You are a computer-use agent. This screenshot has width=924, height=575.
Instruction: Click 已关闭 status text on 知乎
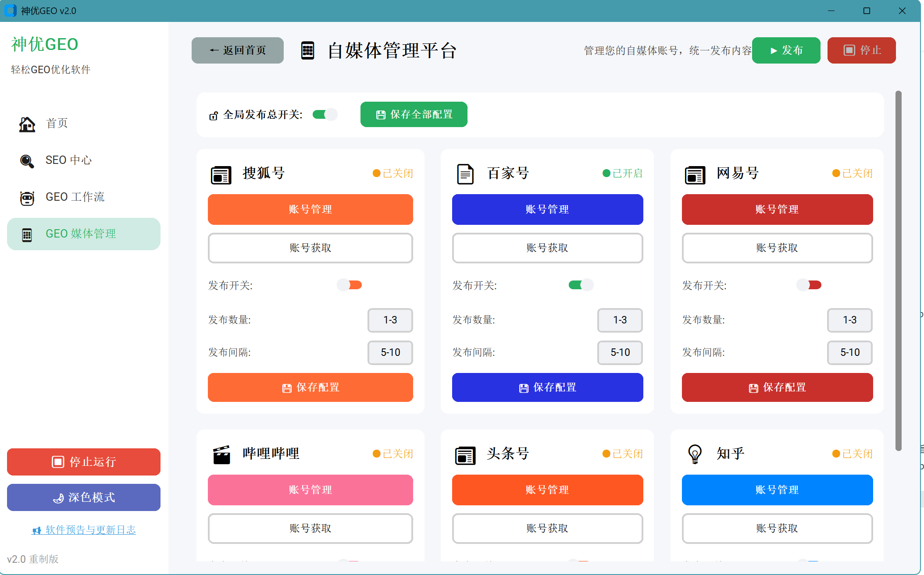tap(857, 454)
